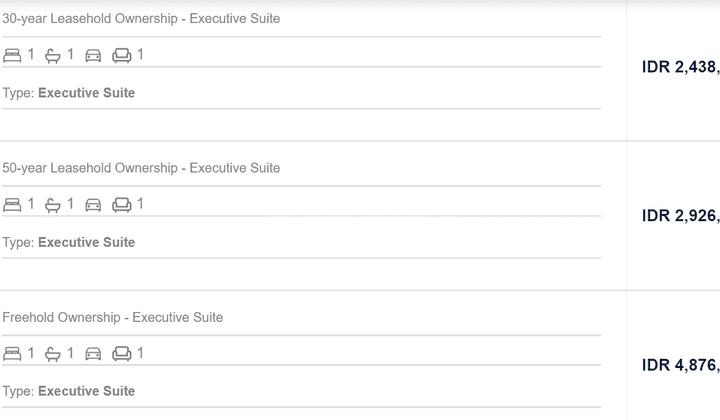Click bathtub icon in 30-year Leasehold listing
Viewport: 720px width, 420px height.
coord(53,56)
